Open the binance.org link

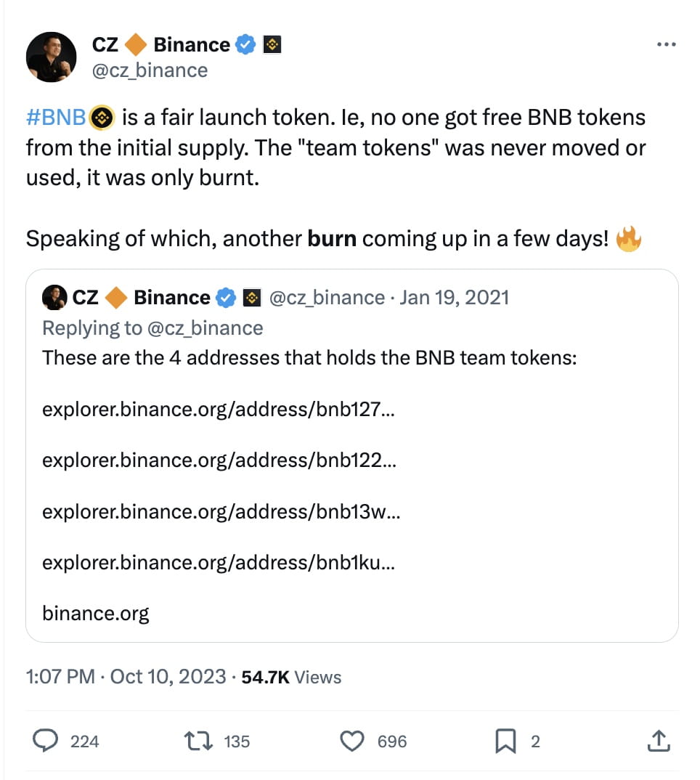(x=95, y=612)
